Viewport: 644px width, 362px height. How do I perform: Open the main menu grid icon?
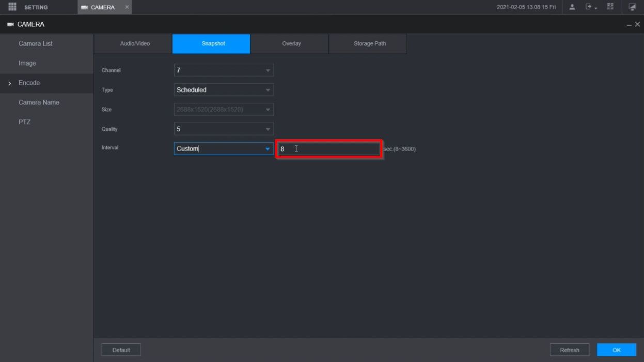[x=13, y=7]
